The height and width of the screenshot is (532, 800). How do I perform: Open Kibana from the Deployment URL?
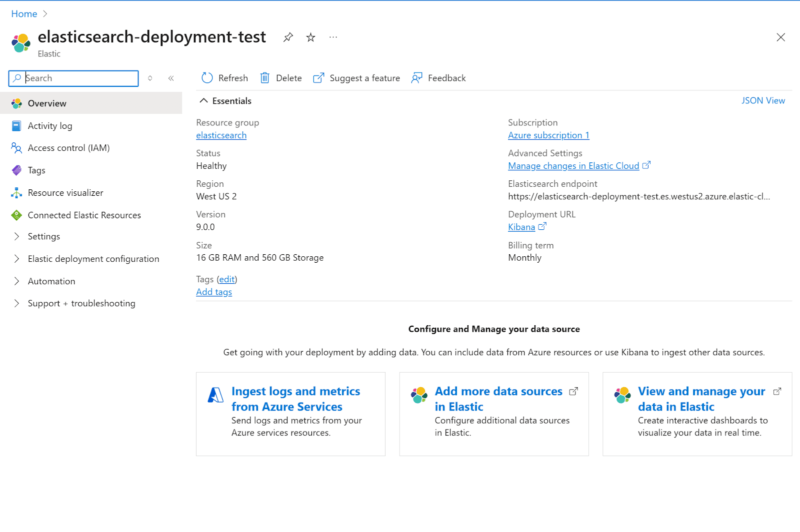521,227
